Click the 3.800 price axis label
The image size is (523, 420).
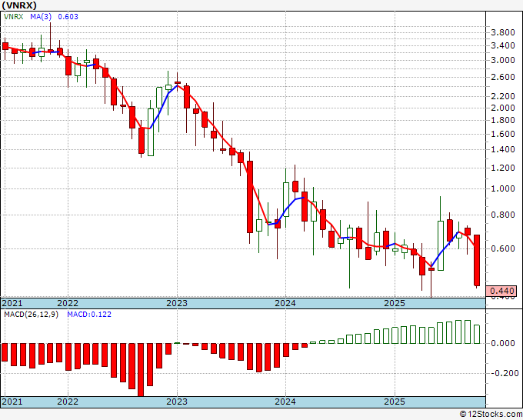[503, 33]
